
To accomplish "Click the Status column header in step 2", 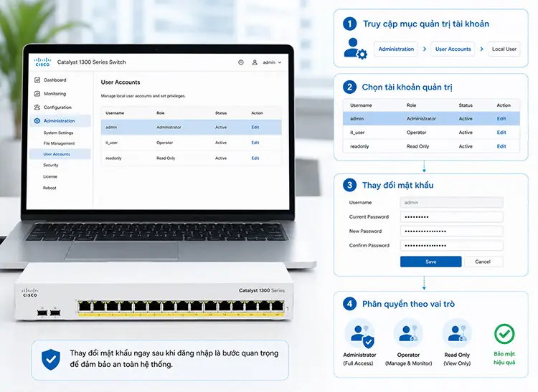I will pos(466,105).
